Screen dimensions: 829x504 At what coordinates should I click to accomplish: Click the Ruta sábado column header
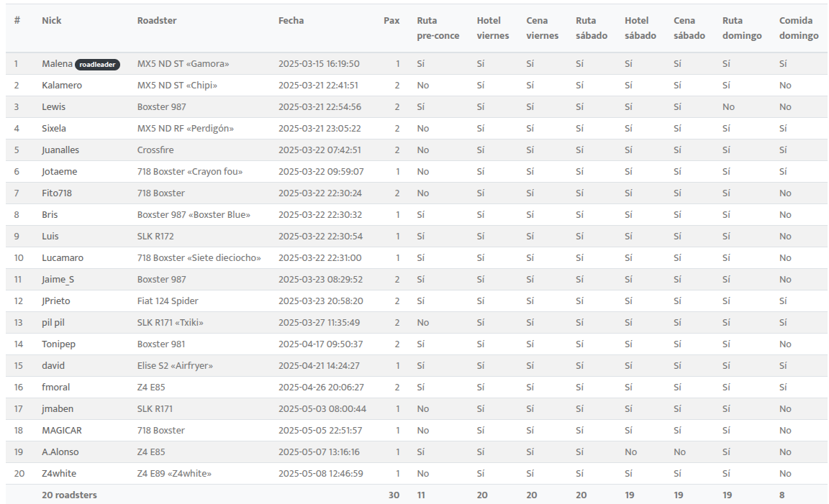click(x=592, y=28)
